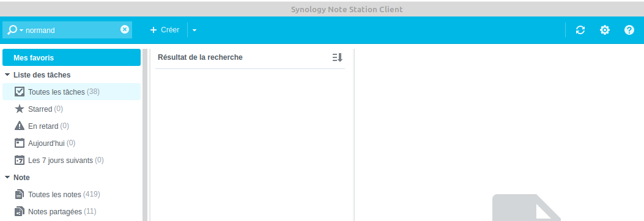
Task: Click the Aujourd'hui calendar icon
Action: [x=20, y=143]
